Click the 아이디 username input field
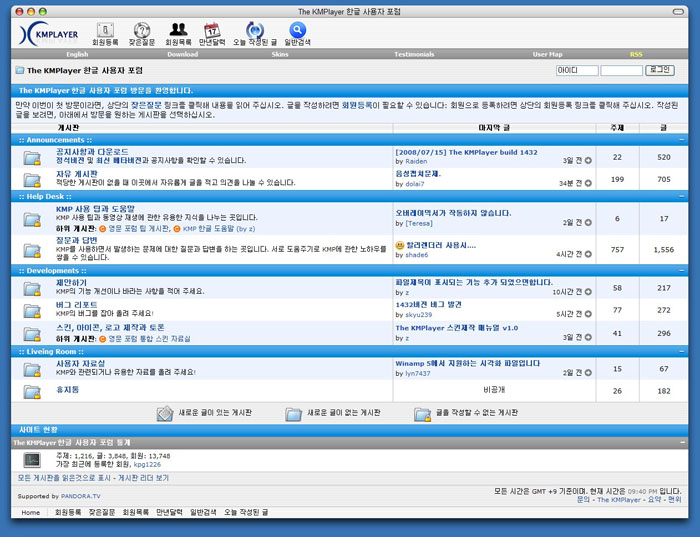Image resolution: width=700 pixels, height=537 pixels. coord(576,71)
